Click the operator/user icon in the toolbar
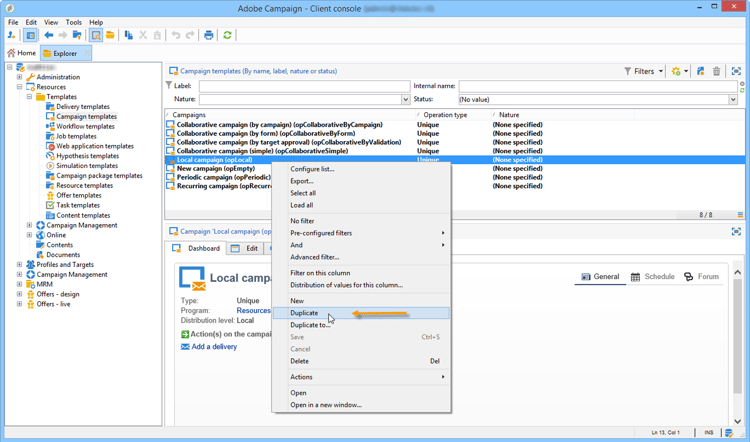 click(11, 35)
